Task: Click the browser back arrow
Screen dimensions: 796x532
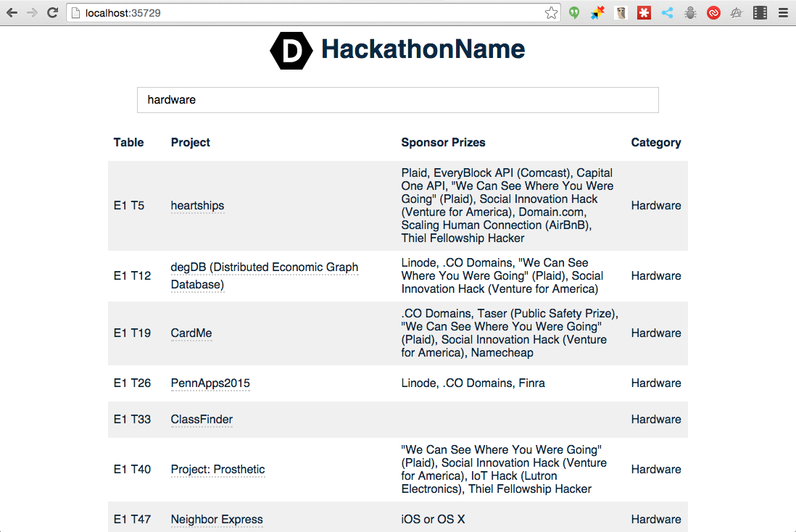Action: (x=12, y=12)
